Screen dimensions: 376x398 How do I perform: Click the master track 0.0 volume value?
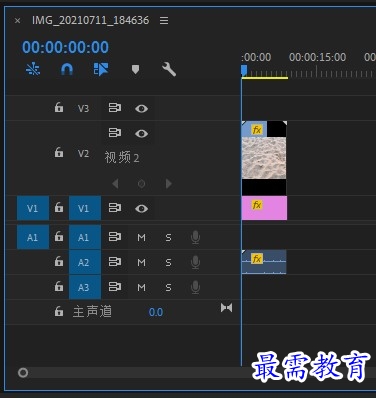pyautogui.click(x=156, y=312)
